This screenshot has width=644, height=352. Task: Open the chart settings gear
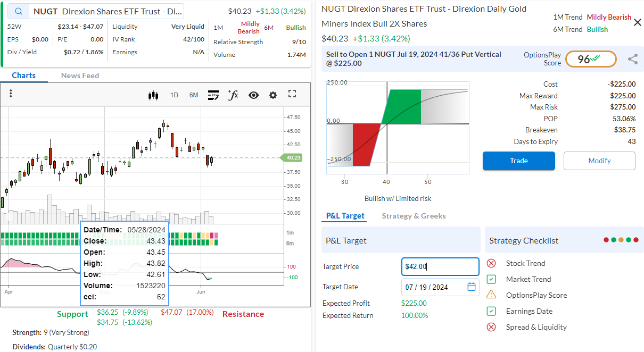click(x=273, y=95)
